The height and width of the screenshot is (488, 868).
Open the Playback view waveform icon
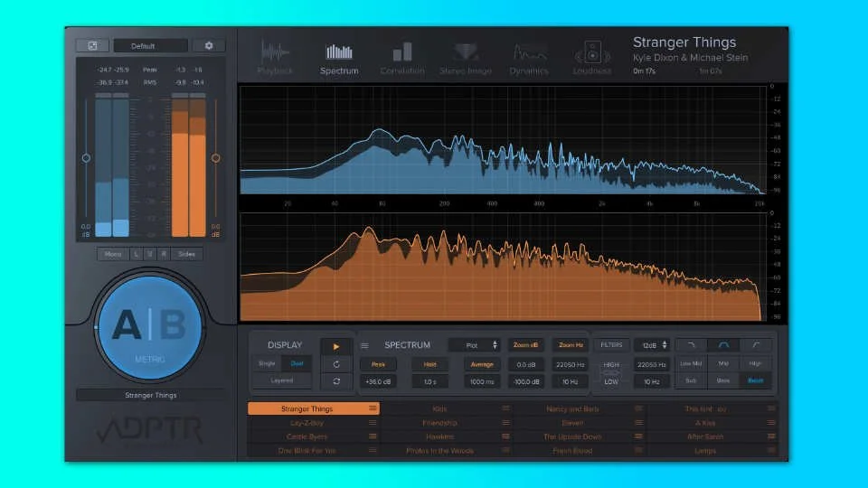point(275,52)
